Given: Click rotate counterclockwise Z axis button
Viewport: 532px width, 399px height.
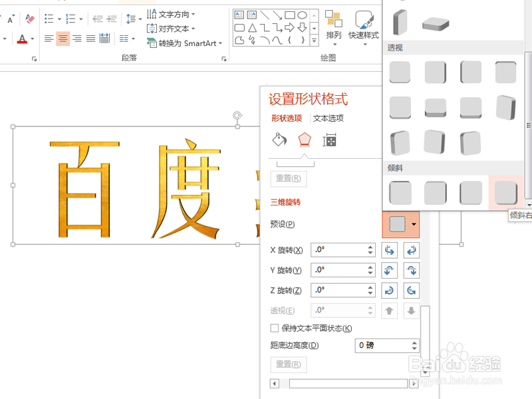Looking at the screenshot, I should (411, 291).
